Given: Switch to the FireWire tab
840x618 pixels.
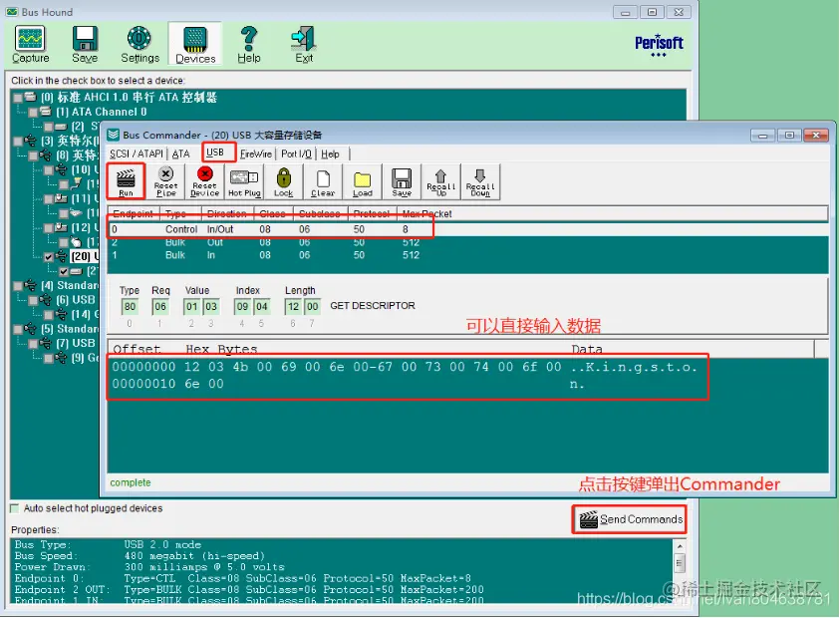Looking at the screenshot, I should click(256, 154).
